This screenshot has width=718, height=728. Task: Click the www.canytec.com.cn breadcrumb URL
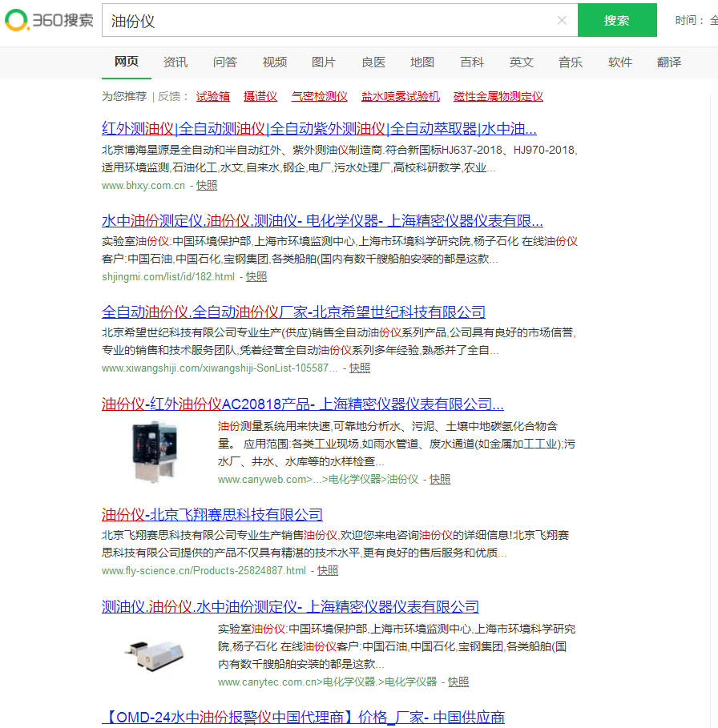(x=328, y=682)
